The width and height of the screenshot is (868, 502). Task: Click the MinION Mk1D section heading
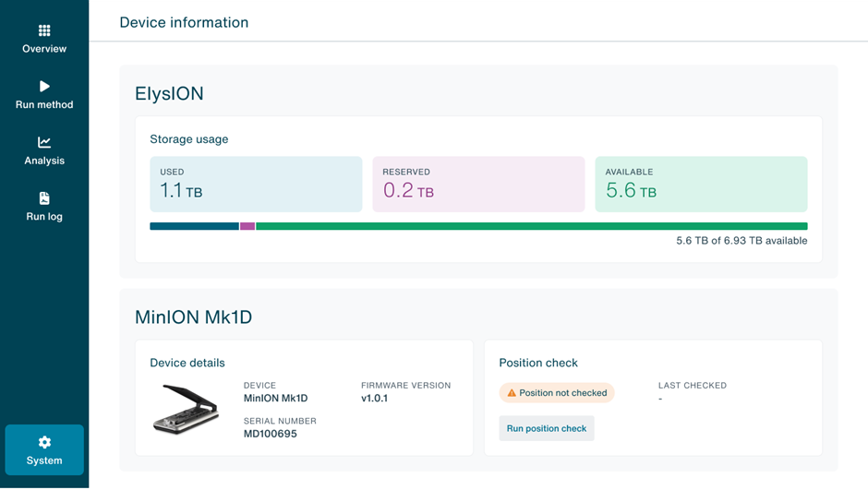click(193, 317)
